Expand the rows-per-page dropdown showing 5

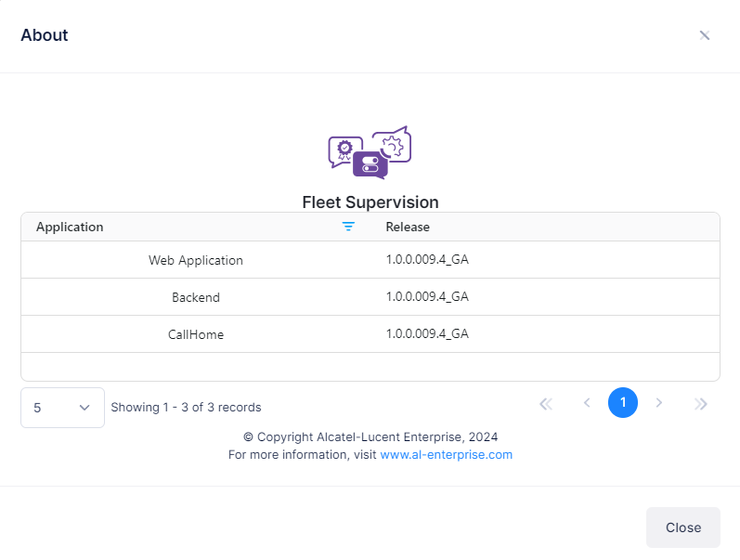(x=62, y=408)
